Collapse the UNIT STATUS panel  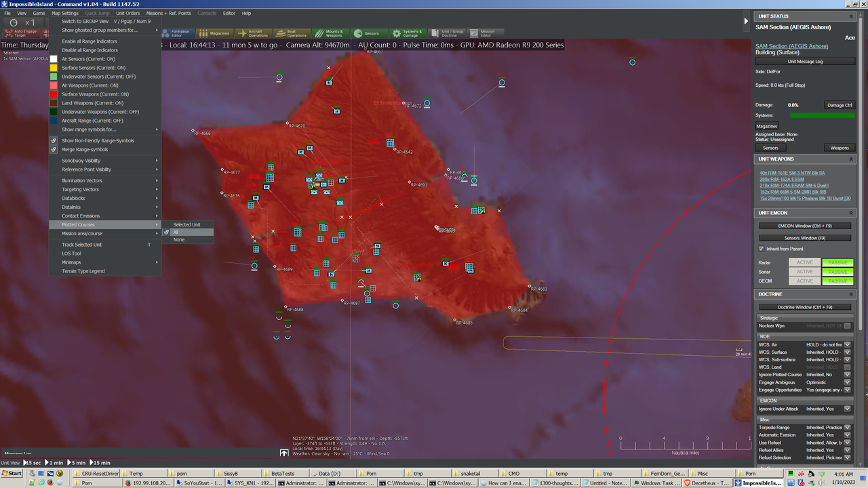click(x=850, y=16)
